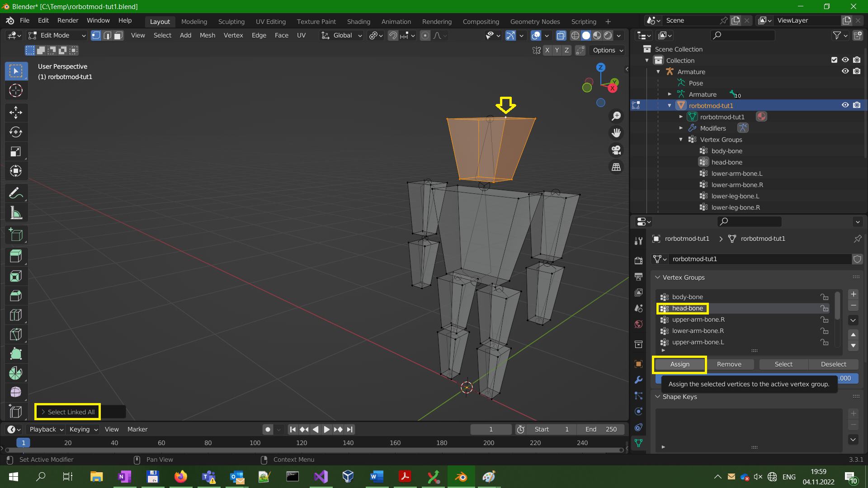Click the Deselect button

[833, 364]
